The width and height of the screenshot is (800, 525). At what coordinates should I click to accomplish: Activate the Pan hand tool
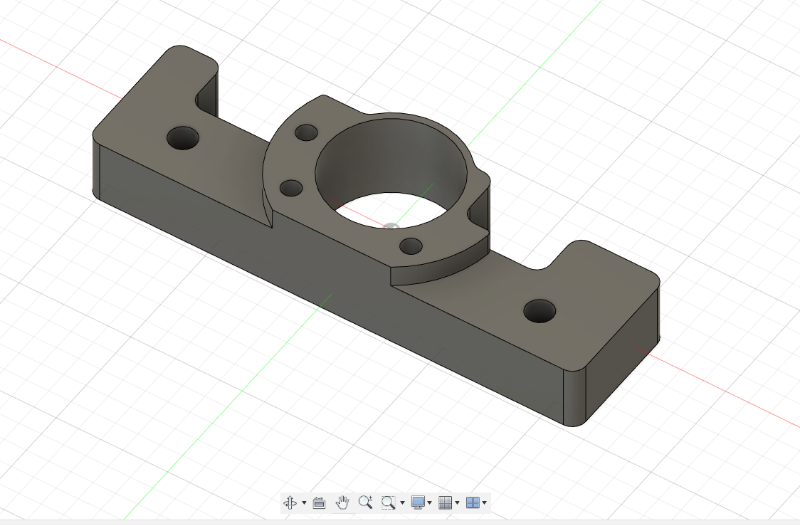click(342, 502)
